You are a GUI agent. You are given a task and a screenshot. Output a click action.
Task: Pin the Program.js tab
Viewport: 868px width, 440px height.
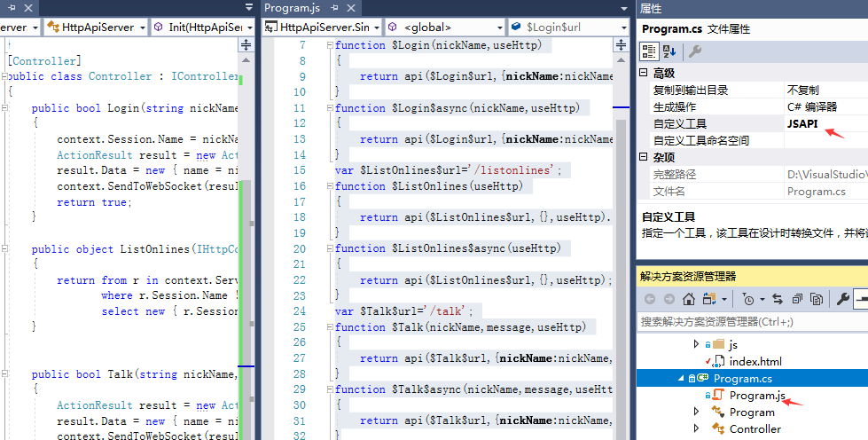coord(334,8)
